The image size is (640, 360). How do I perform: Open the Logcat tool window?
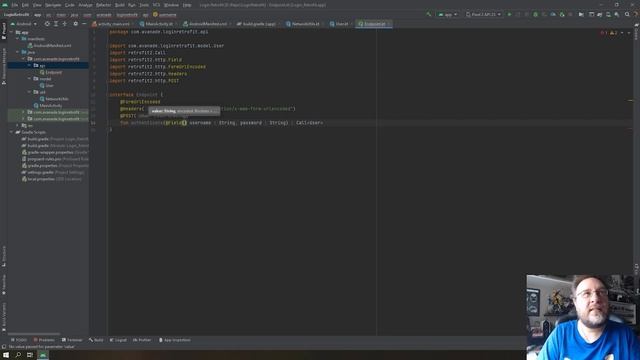pos(118,340)
